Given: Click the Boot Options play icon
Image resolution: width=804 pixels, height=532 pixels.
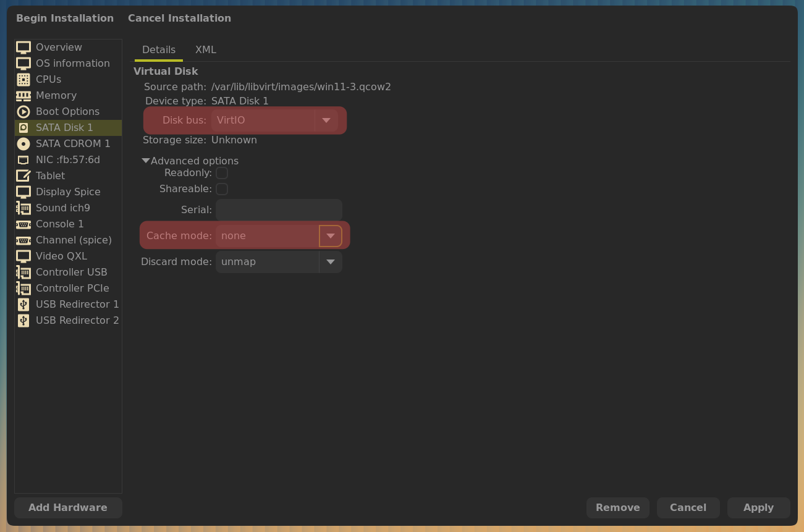Looking at the screenshot, I should tap(23, 112).
